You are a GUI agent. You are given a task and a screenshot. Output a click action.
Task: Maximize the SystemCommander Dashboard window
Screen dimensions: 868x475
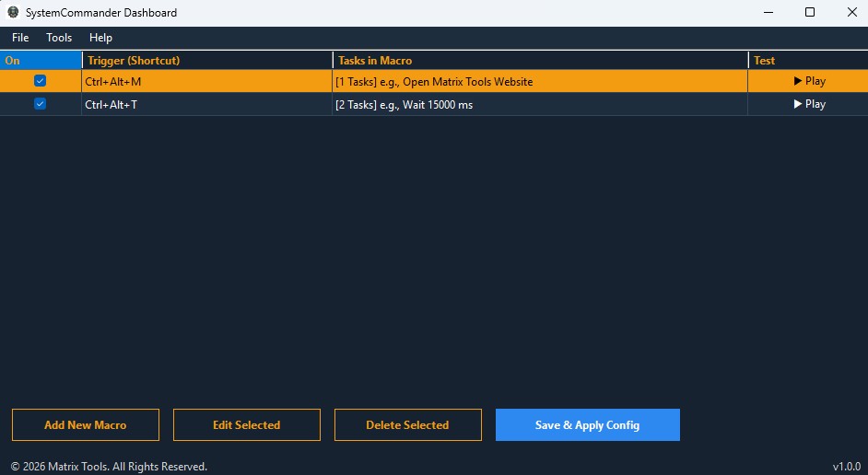point(810,12)
